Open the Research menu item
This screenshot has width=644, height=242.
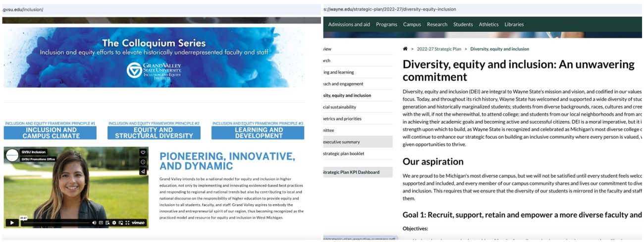pyautogui.click(x=437, y=24)
